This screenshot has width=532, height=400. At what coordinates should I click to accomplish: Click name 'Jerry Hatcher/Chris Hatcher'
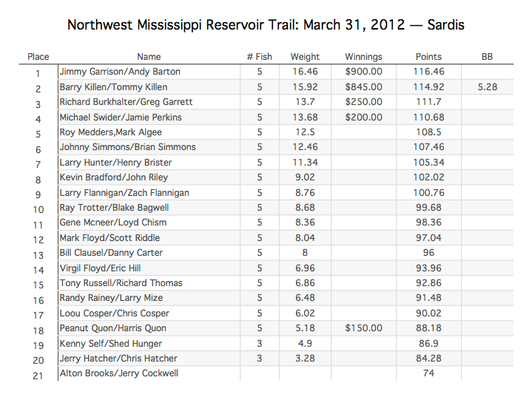(x=118, y=359)
